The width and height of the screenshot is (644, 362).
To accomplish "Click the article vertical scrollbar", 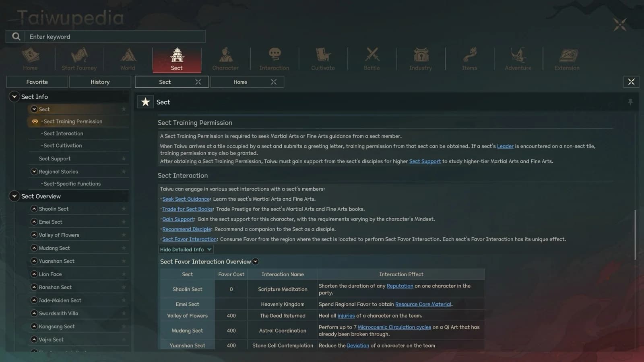I will coord(636,235).
